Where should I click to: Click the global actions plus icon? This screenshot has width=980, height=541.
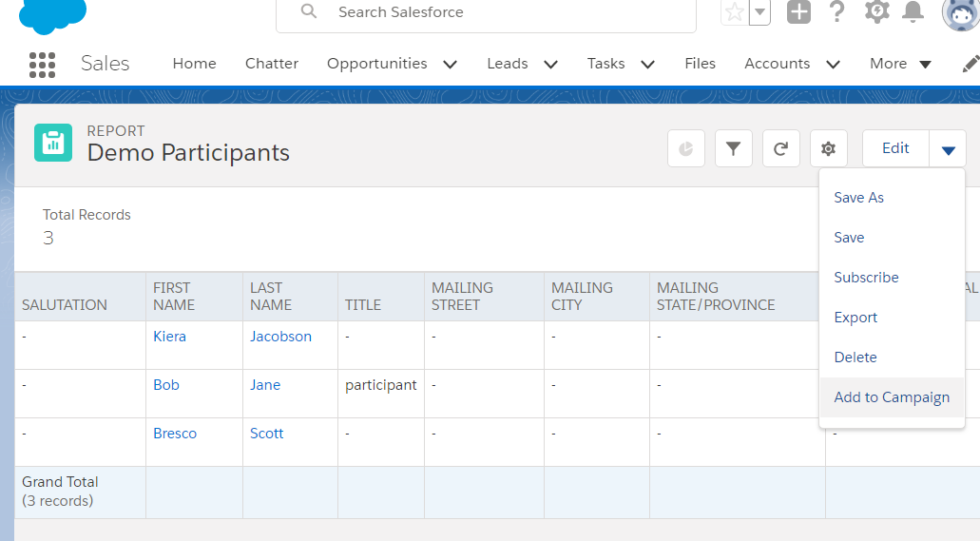click(798, 11)
